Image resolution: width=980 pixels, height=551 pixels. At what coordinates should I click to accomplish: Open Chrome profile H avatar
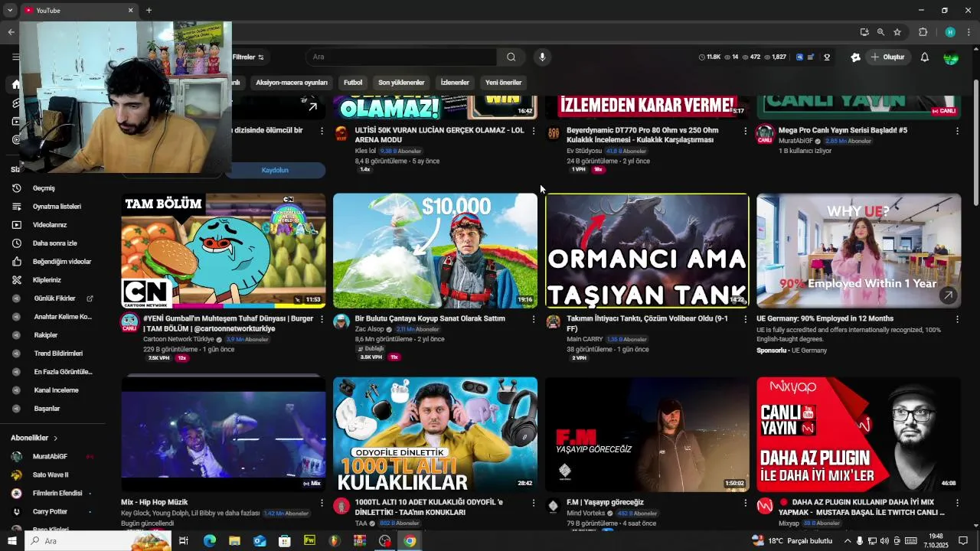click(x=950, y=32)
